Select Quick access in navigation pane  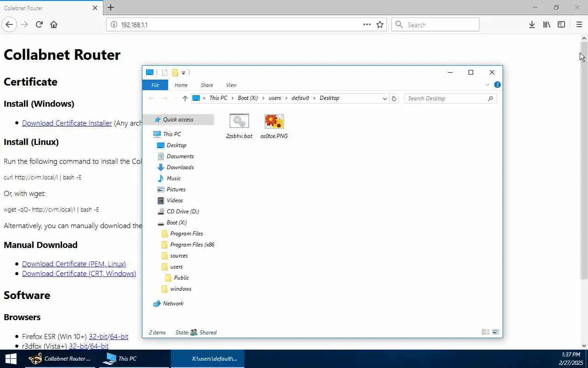point(178,120)
